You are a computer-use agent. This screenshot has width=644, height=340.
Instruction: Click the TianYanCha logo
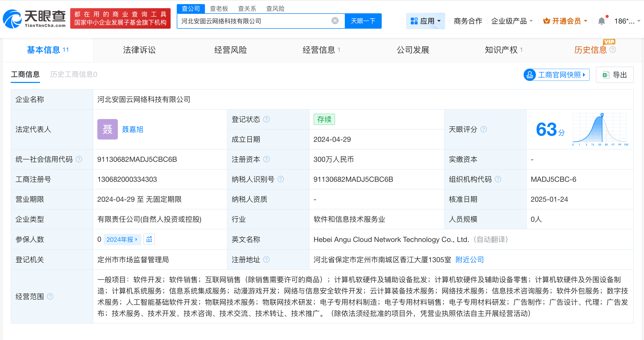[x=34, y=19]
